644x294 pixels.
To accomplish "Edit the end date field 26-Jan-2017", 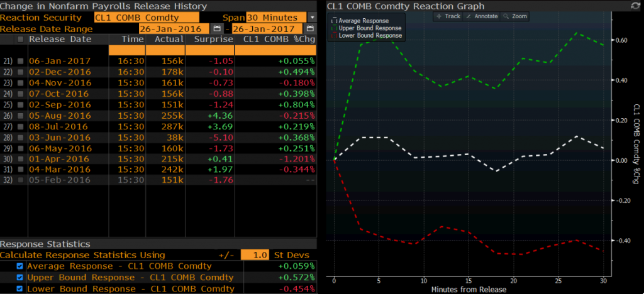I will tap(267, 29).
